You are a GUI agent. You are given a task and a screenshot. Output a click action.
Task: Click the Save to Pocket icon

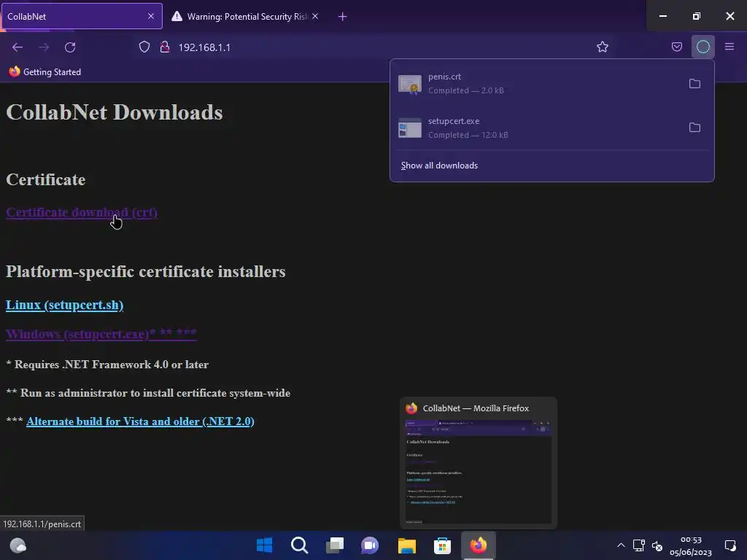point(676,47)
